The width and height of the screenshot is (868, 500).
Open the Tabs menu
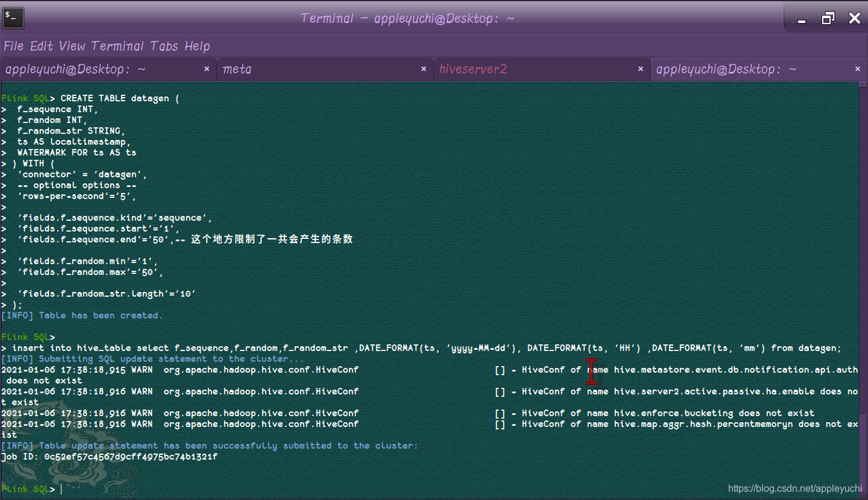(165, 46)
